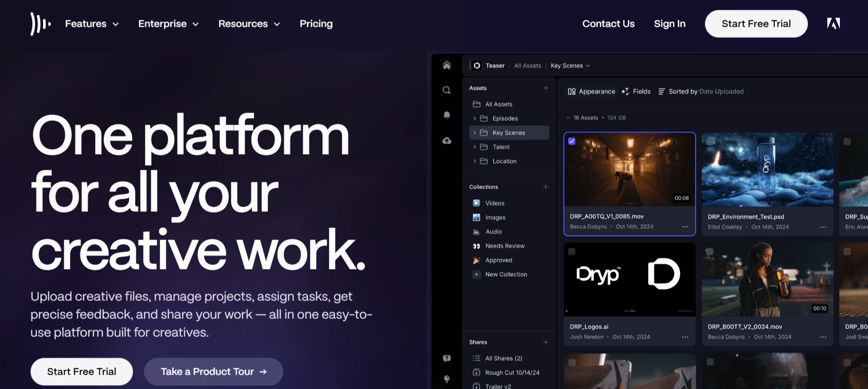Change sorting via Sorted by Date Uploaded
Image resolution: width=868 pixels, height=389 pixels.
click(701, 91)
